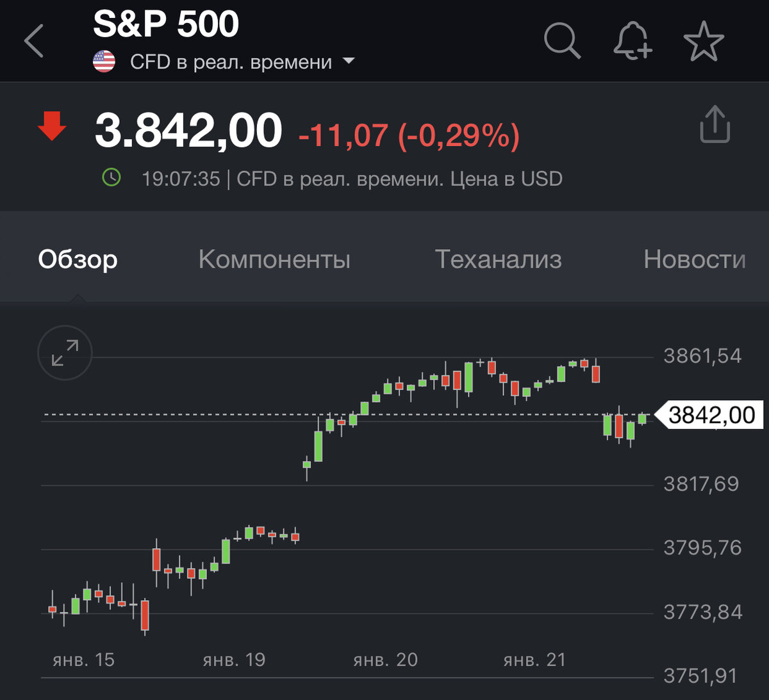Select the Обзор tab

pos(78,259)
